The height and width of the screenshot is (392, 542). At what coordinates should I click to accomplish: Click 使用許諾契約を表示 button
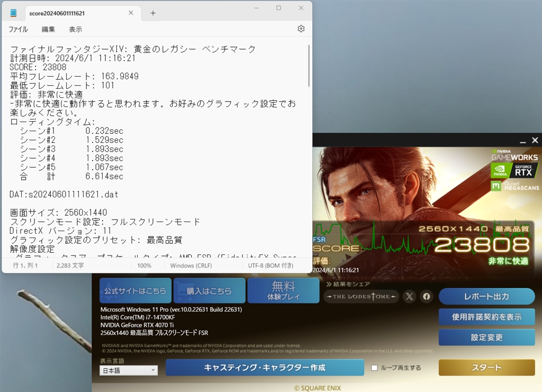pyautogui.click(x=486, y=317)
